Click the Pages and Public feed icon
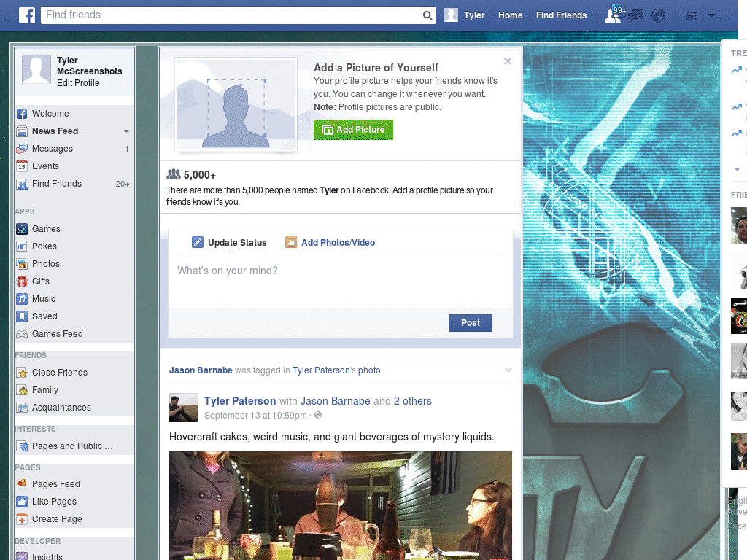 click(x=22, y=447)
